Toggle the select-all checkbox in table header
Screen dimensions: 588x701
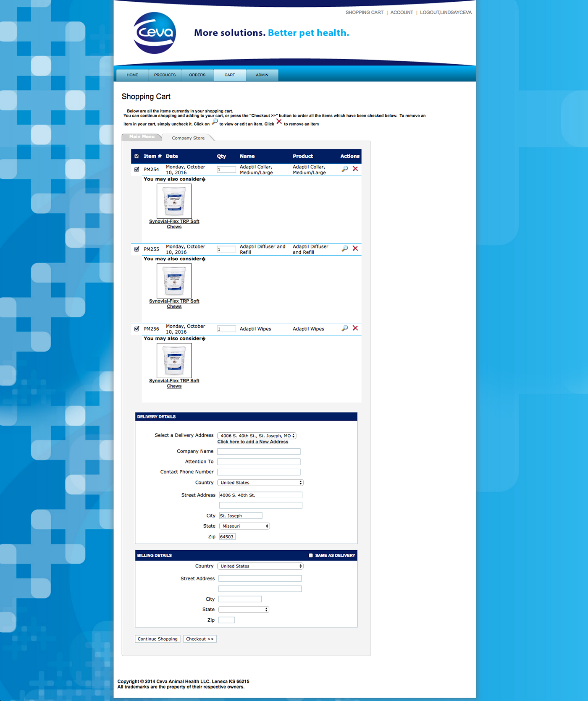point(136,156)
